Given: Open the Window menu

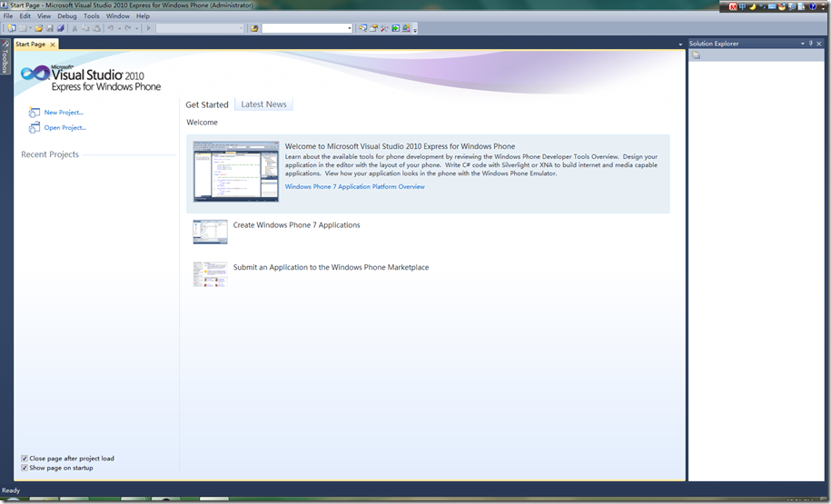Looking at the screenshot, I should [118, 16].
